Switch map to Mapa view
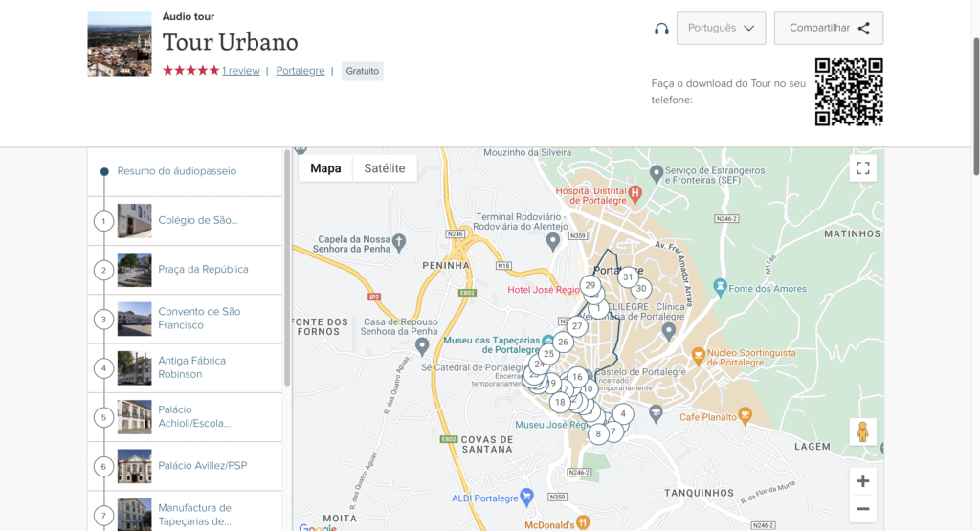Screen dimensions: 980x531 coord(325,168)
